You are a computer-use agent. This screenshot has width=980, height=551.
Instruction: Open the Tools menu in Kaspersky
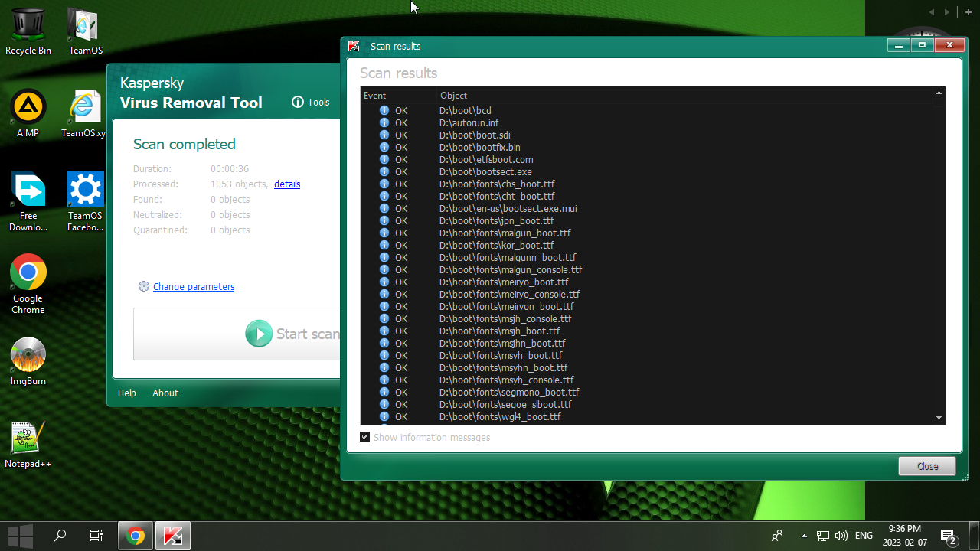318,102
